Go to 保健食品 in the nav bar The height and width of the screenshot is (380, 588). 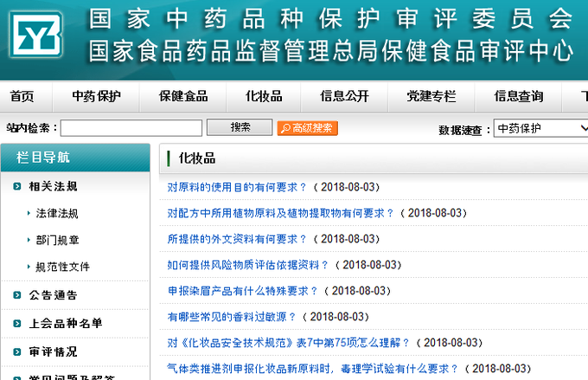click(x=183, y=96)
